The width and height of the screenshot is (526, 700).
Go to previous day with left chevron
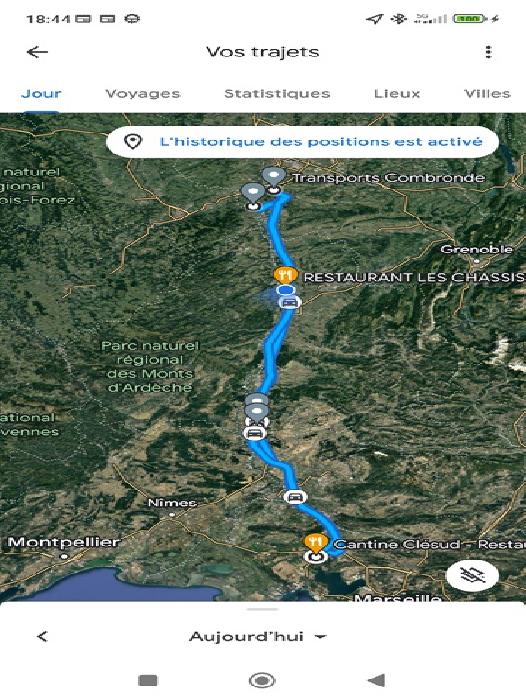42,636
